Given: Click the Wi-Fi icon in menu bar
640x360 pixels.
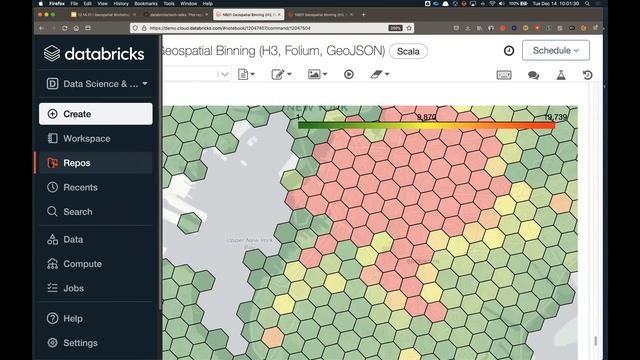Looking at the screenshot, I should 492,4.
